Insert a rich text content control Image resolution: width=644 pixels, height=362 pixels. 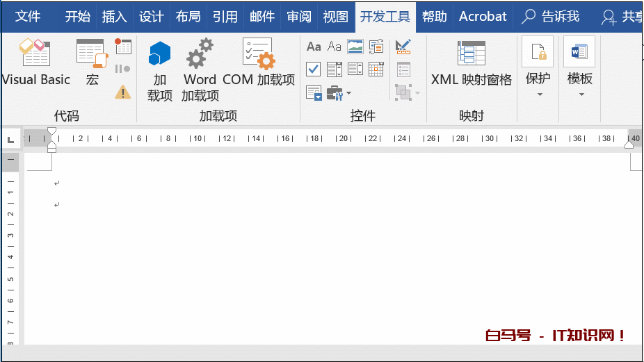[314, 47]
